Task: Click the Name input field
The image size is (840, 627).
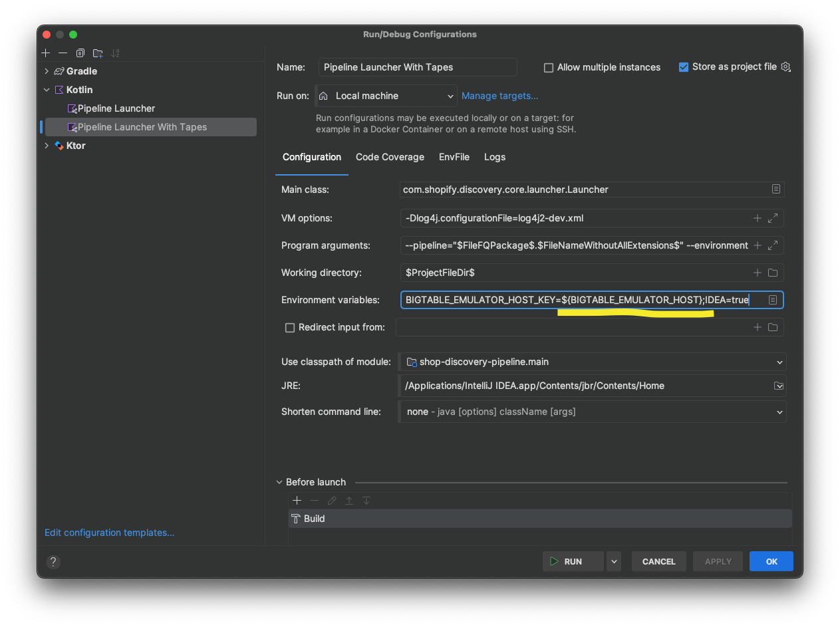Action: pos(418,67)
